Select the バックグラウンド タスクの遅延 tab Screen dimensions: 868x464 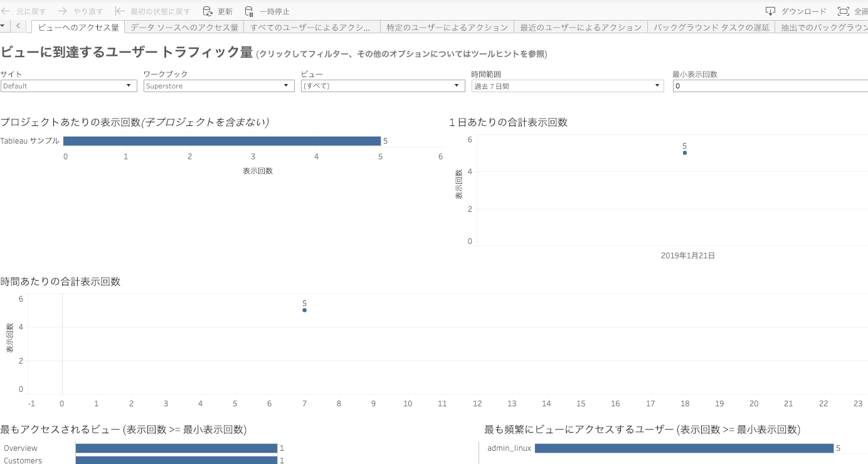coord(711,27)
